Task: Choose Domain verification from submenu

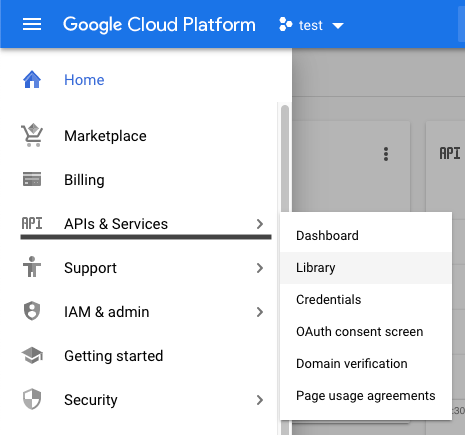Action: click(x=366, y=364)
